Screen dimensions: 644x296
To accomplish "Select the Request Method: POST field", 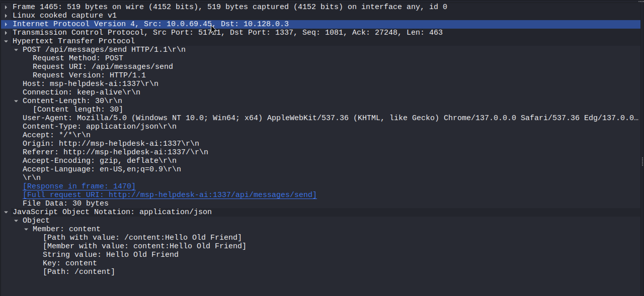I will pyautogui.click(x=78, y=58).
